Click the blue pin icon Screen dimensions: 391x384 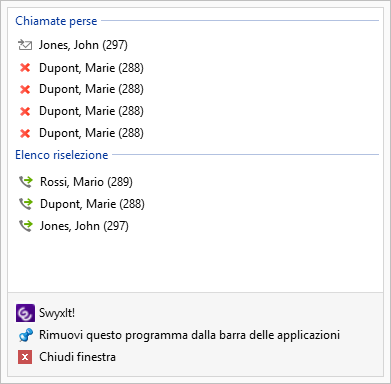[x=26, y=335]
